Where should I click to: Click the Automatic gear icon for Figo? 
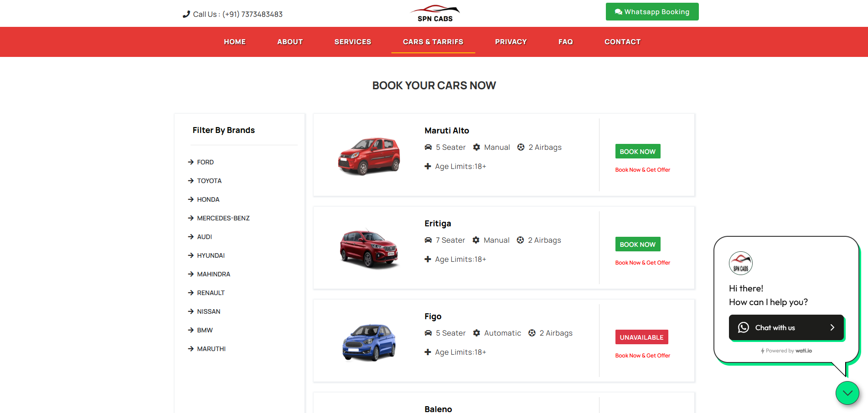point(476,333)
